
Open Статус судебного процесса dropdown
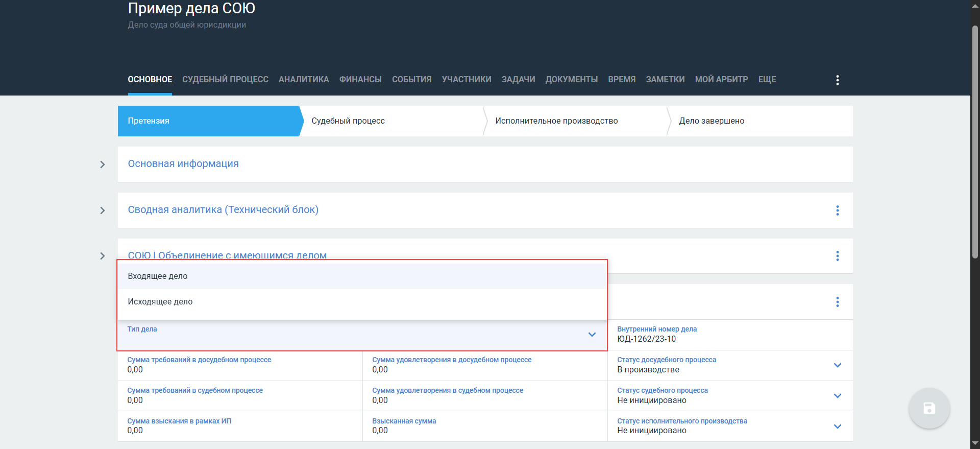pyautogui.click(x=837, y=396)
